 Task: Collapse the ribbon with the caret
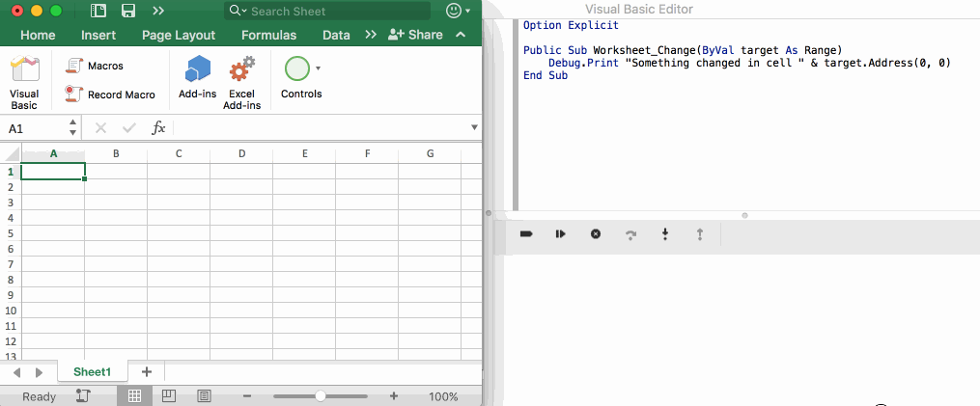pyautogui.click(x=461, y=35)
